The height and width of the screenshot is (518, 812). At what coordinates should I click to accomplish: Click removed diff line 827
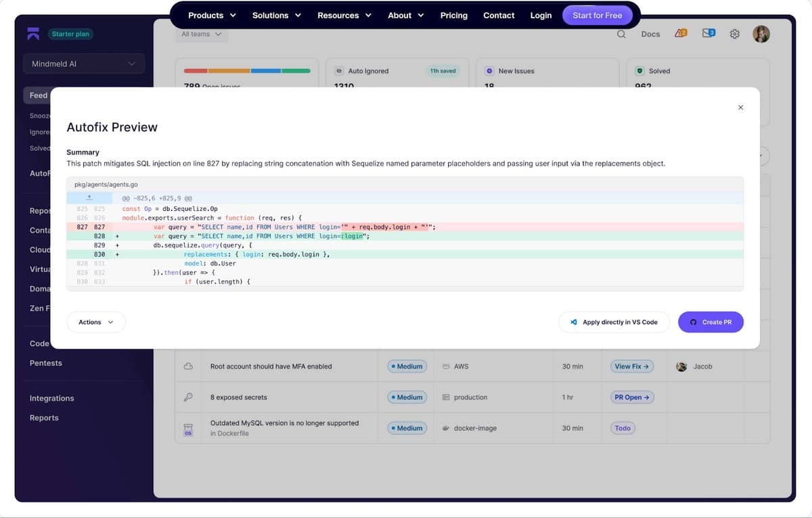(405, 227)
